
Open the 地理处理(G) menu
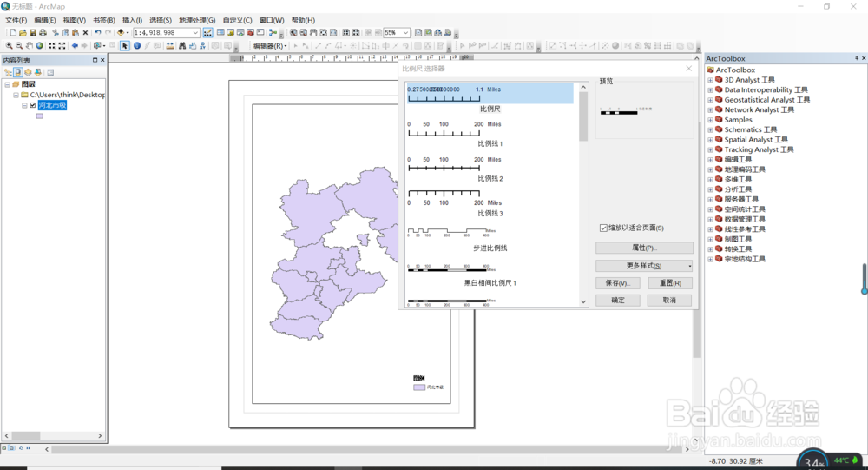pyautogui.click(x=197, y=20)
